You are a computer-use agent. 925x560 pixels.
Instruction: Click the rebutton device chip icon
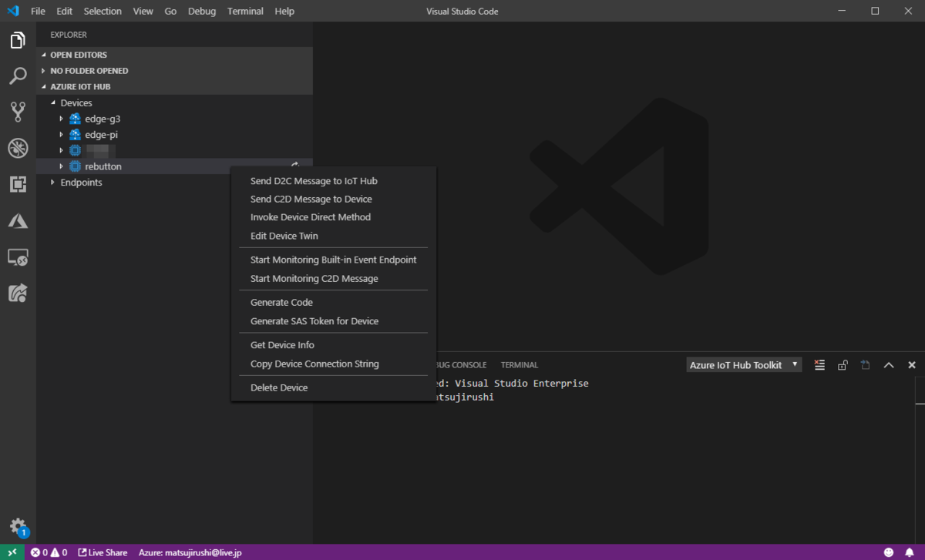click(x=75, y=166)
